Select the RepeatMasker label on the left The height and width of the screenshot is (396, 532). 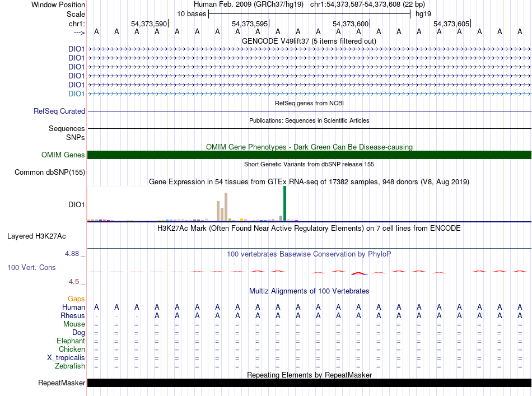coord(62,383)
